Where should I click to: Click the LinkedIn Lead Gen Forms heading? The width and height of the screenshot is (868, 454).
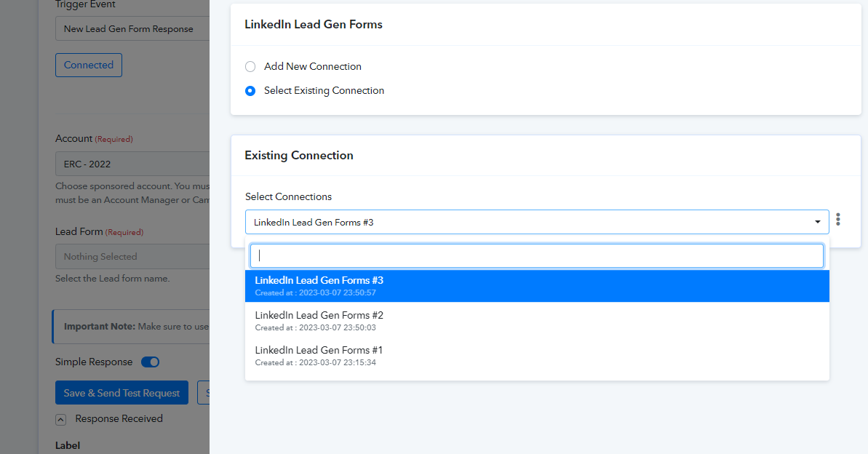(314, 24)
